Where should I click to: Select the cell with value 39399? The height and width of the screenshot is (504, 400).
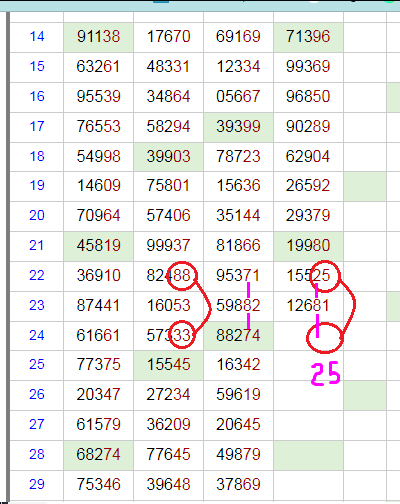click(238, 127)
